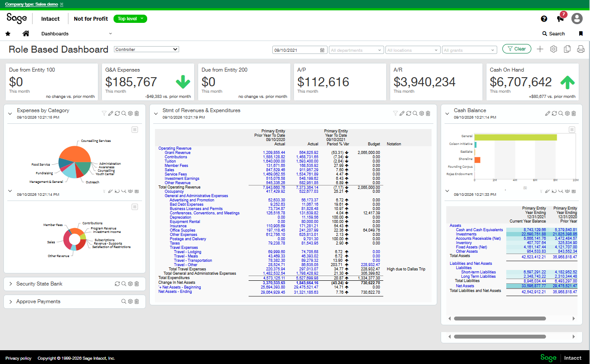Expand the Security State Bank panel
The height and width of the screenshot is (364, 590).
tap(10, 284)
